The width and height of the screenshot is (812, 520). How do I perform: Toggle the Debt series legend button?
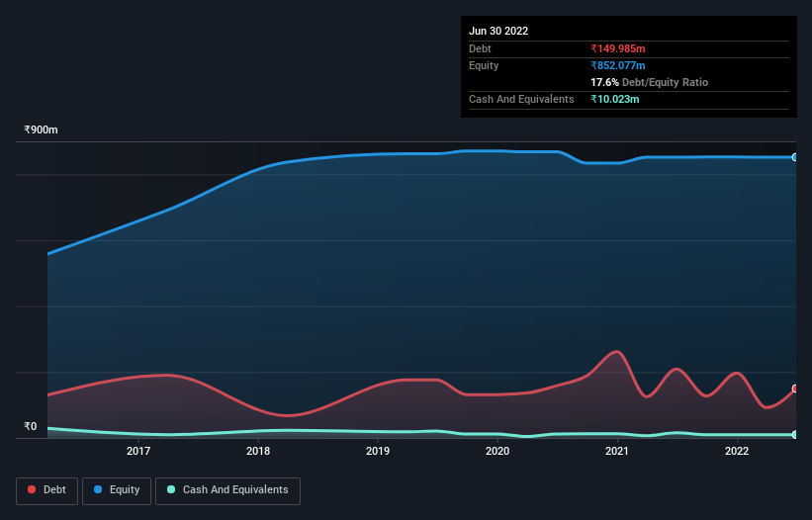pyautogui.click(x=46, y=490)
